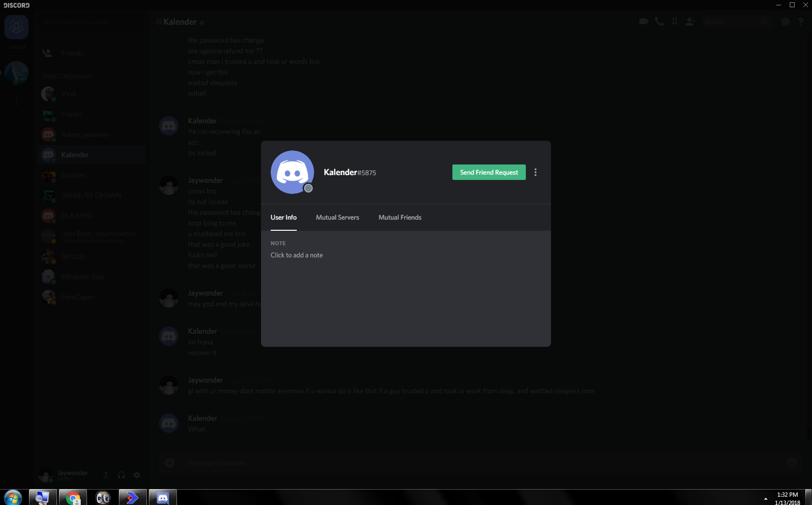Click Jaywonder's avatar beside the "cmon bro" message
Image resolution: width=812 pixels, height=505 pixels.
click(169, 185)
